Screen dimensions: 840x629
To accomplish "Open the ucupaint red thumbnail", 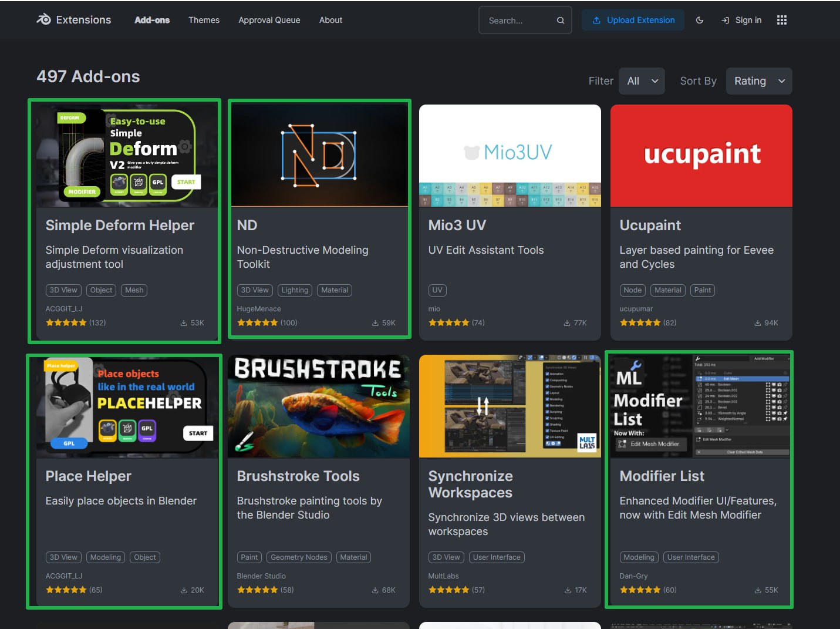I will 701,156.
